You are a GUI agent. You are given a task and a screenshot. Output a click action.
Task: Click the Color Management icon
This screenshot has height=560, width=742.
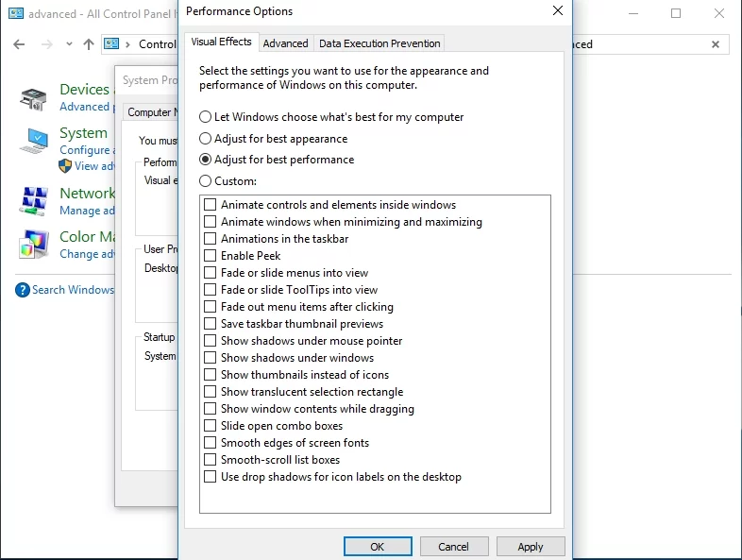point(34,245)
